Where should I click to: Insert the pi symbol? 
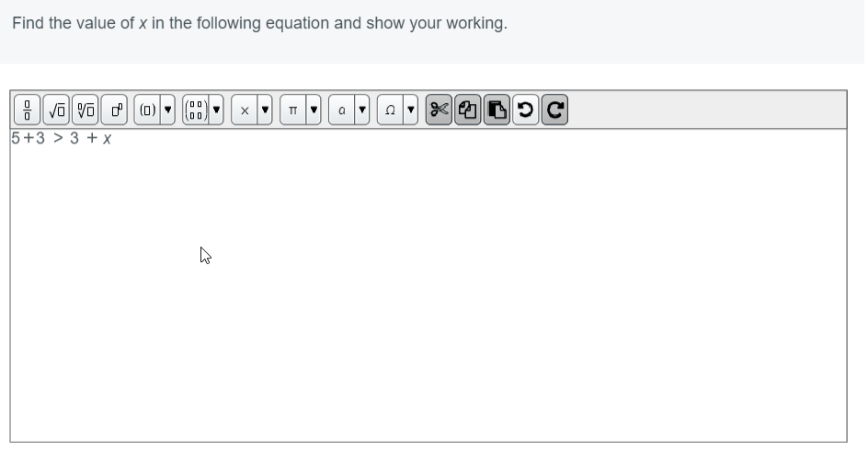point(292,110)
